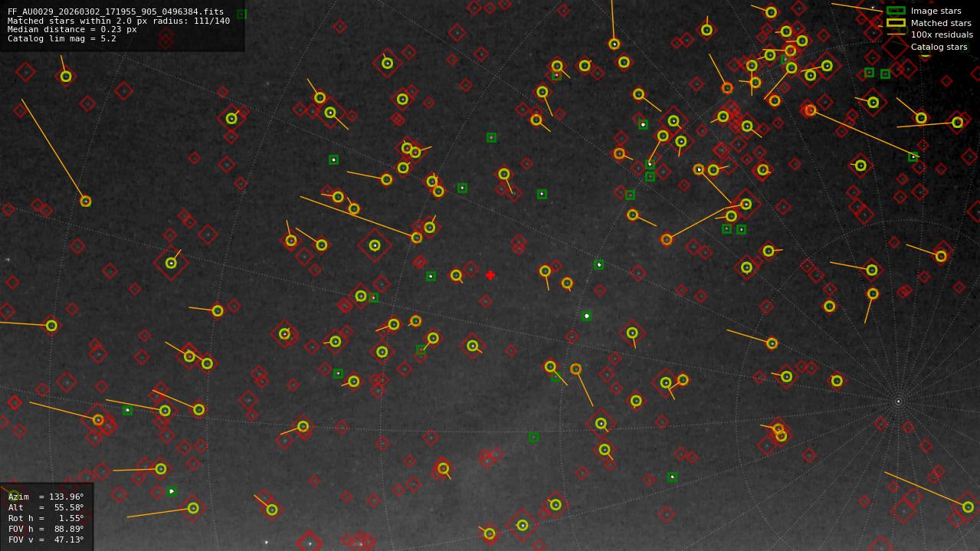Select the 'Matched stars' legend label
This screenshot has height=551, width=980.
(x=941, y=23)
